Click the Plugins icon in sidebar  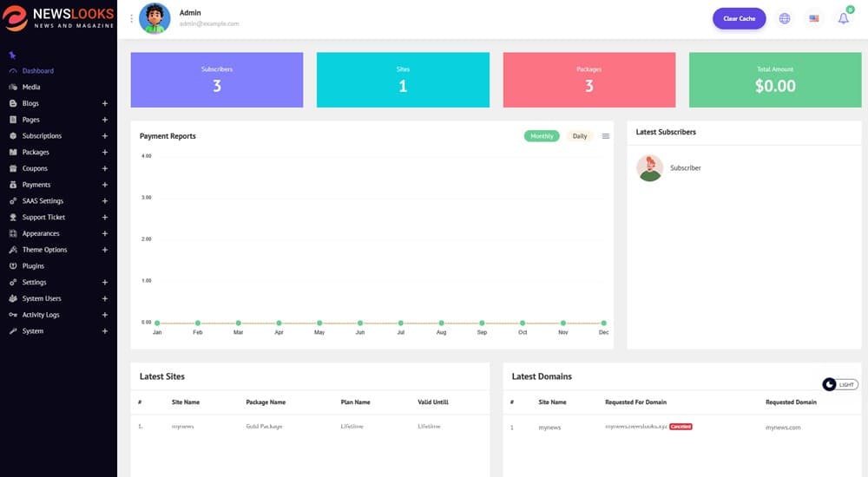tap(13, 266)
